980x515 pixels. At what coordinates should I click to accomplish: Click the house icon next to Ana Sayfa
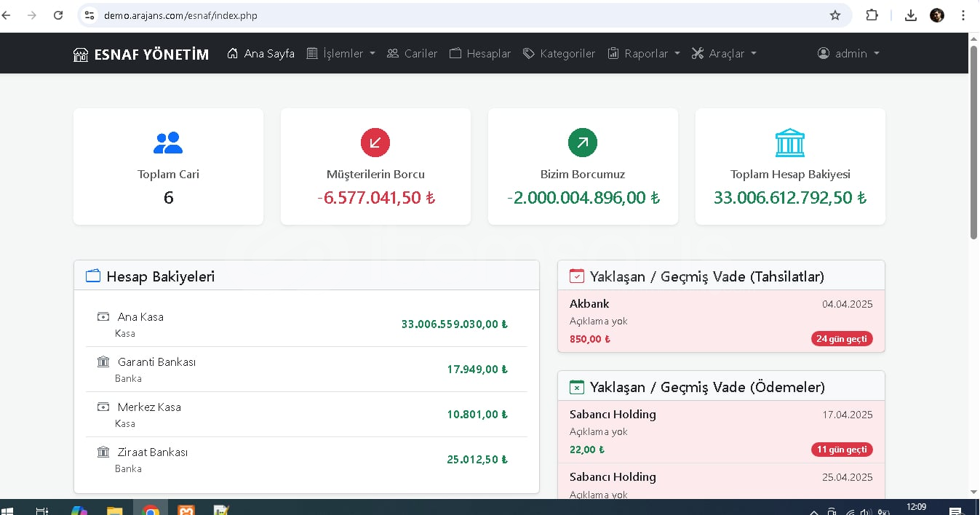[233, 53]
